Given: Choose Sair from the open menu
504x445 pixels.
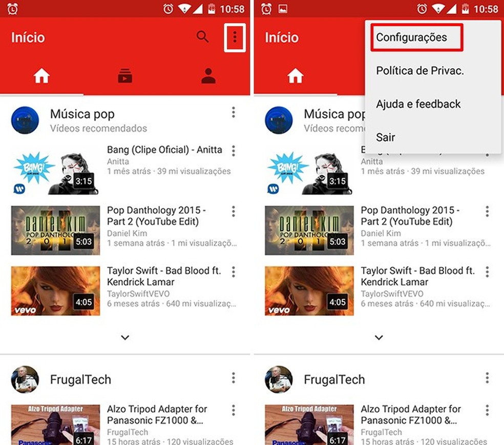Looking at the screenshot, I should point(385,137).
